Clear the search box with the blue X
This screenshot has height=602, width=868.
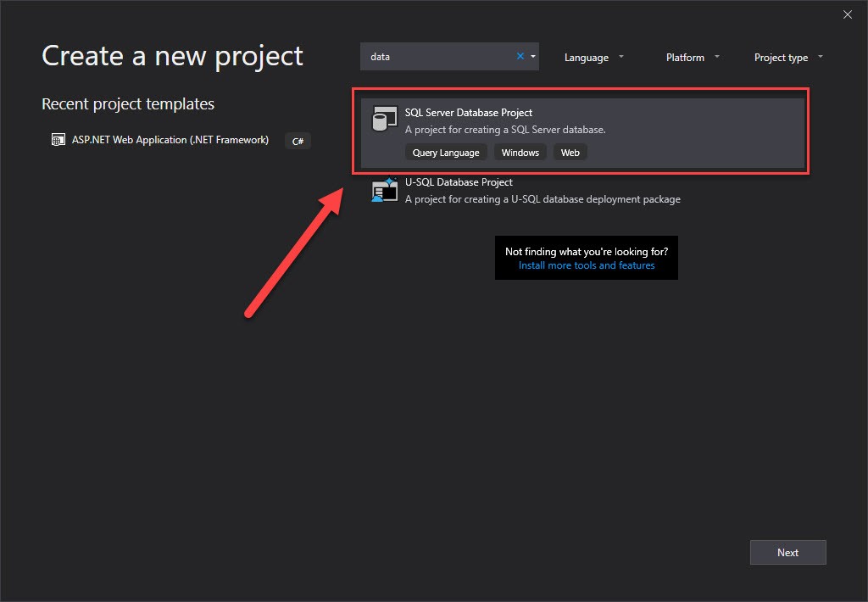[519, 56]
